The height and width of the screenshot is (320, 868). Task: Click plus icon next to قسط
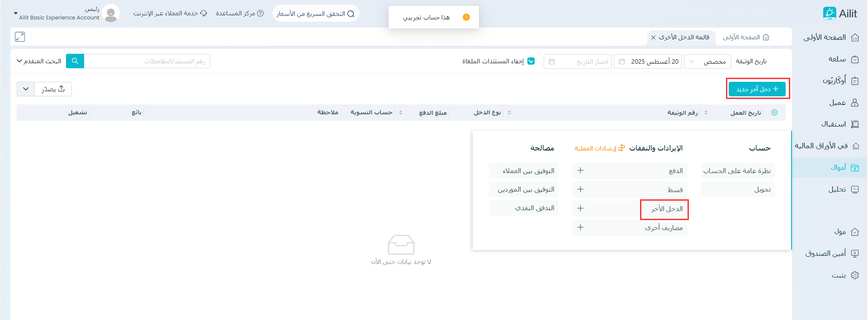click(580, 189)
